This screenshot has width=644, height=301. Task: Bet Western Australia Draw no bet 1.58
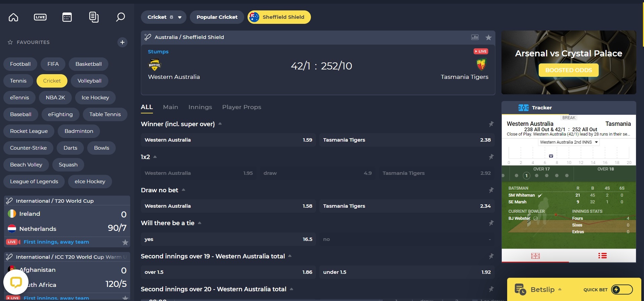click(228, 206)
